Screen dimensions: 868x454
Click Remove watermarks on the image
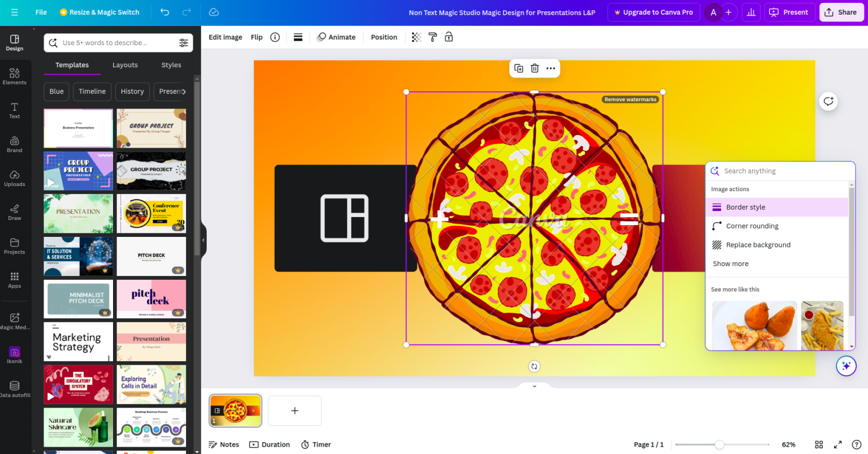pyautogui.click(x=630, y=99)
